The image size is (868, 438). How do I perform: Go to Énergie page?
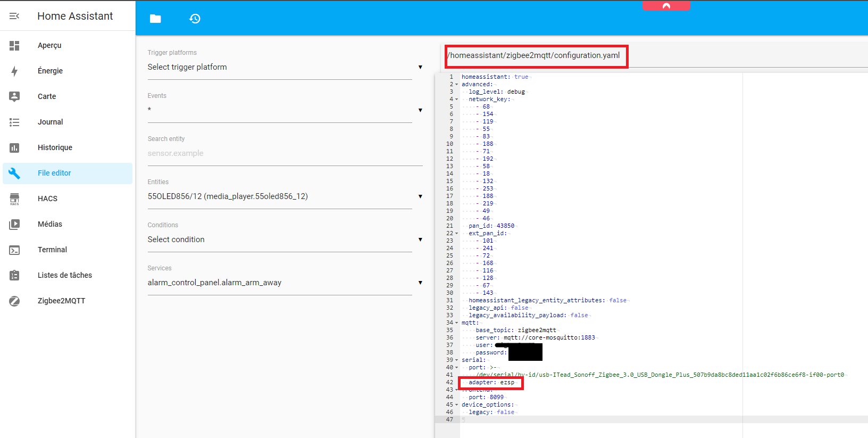pyautogui.click(x=50, y=71)
